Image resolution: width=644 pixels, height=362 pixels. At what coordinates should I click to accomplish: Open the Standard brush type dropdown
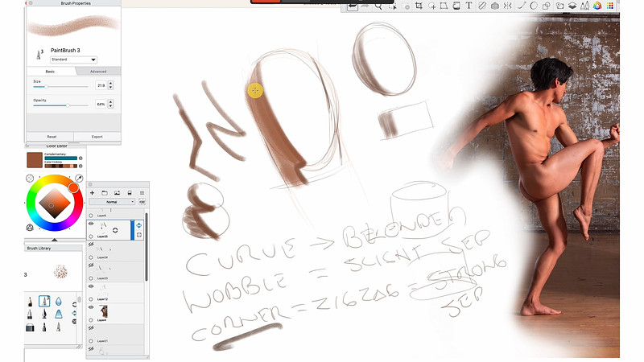[x=73, y=60]
